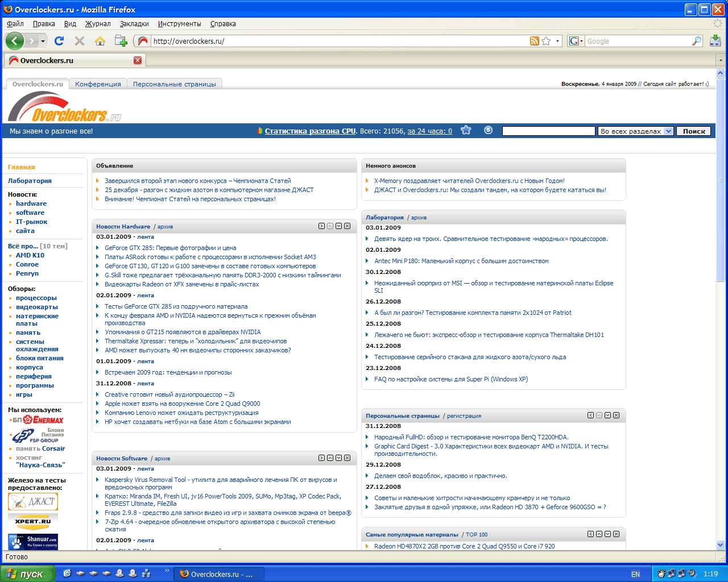Image resolution: width=728 pixels, height=582 pixels.
Task: Open the Статистика разгона CPU link
Action: [311, 131]
